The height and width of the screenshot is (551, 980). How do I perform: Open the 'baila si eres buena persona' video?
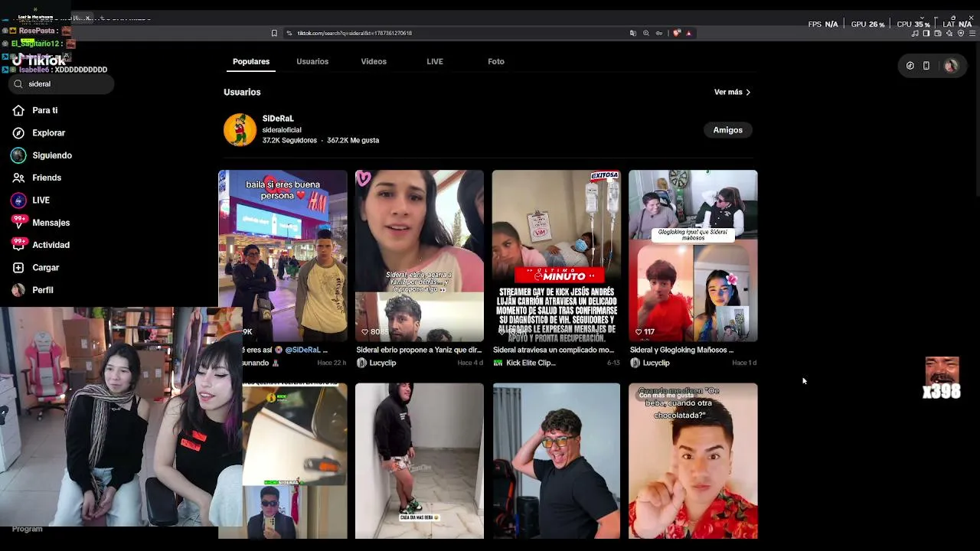point(283,256)
